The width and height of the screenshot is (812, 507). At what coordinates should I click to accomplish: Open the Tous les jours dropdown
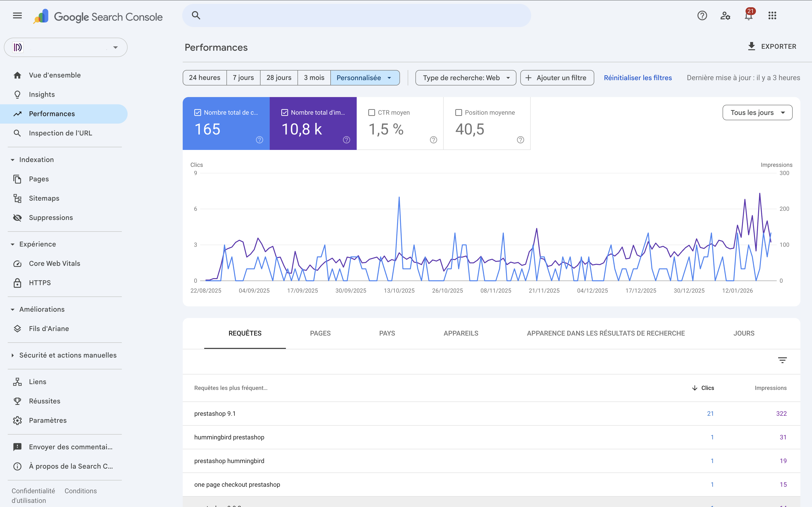point(757,112)
